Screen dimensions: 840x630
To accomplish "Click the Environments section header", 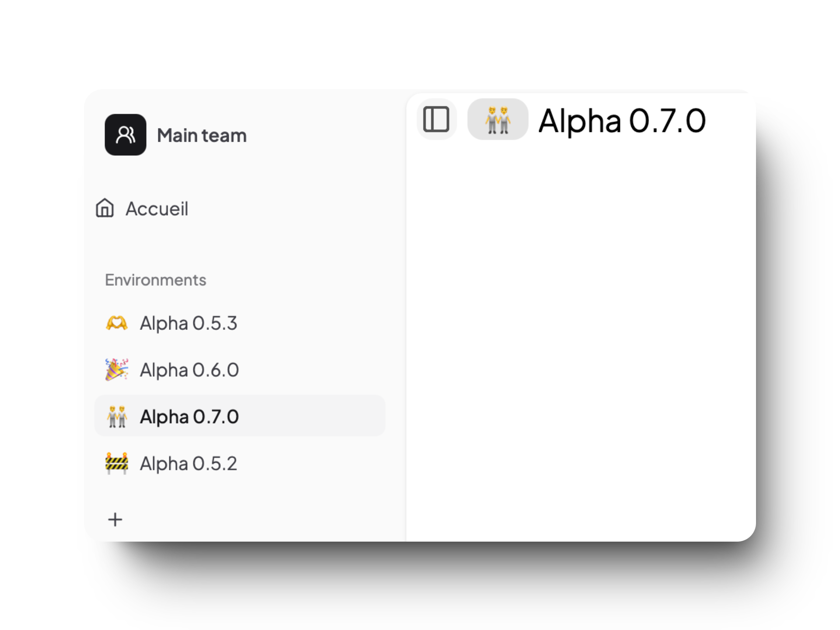I will (155, 280).
